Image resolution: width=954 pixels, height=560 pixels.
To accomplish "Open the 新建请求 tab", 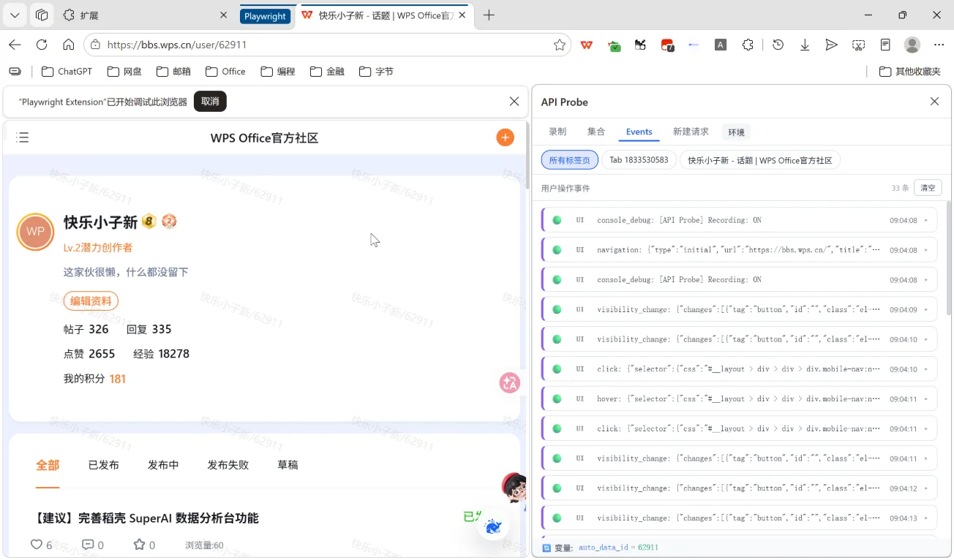I will [691, 132].
